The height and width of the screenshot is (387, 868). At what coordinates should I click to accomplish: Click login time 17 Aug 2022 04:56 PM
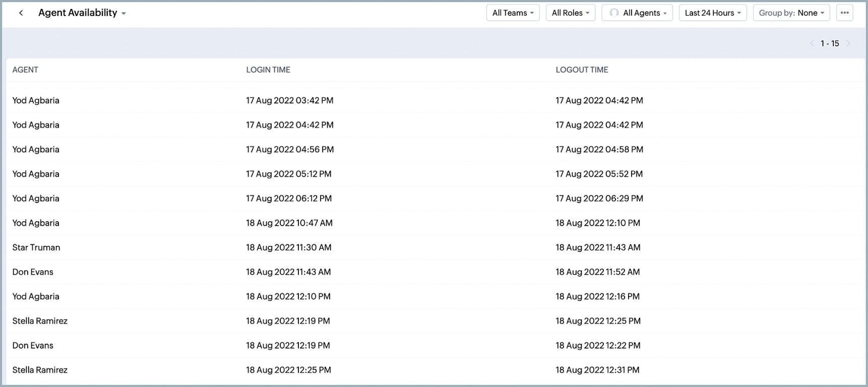pos(290,150)
